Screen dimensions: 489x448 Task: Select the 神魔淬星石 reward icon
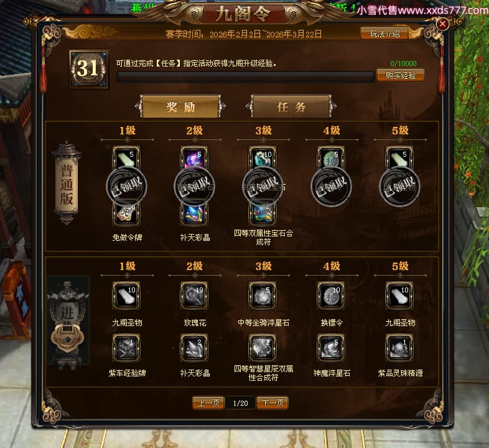coord(331,348)
